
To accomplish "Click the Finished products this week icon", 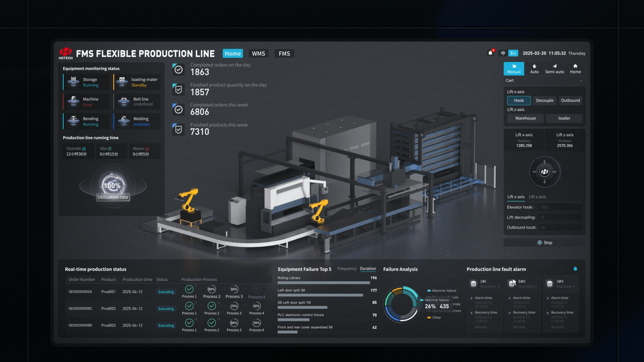I will point(178,129).
